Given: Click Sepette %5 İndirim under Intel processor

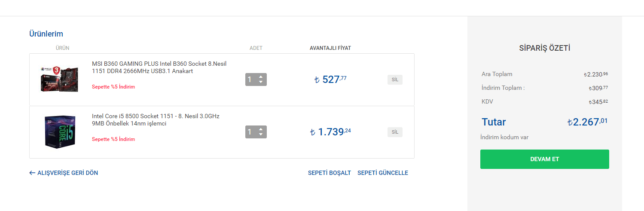Looking at the screenshot, I should pyautogui.click(x=113, y=139).
